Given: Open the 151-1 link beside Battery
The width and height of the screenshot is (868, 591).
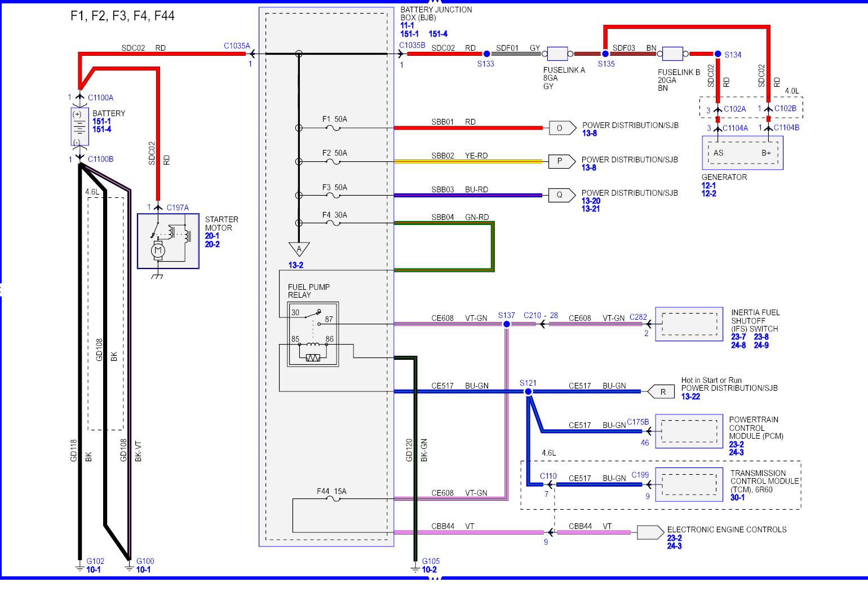Looking at the screenshot, I should click(x=101, y=122).
